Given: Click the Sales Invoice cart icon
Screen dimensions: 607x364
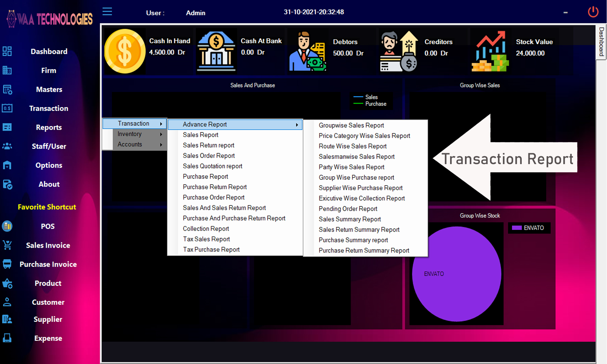Looking at the screenshot, I should 7,245.
